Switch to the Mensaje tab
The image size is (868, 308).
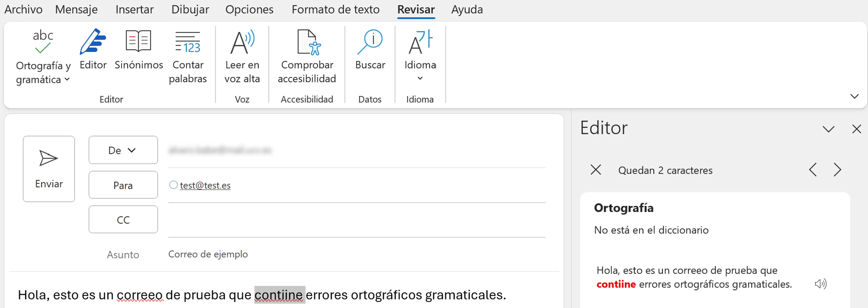76,9
